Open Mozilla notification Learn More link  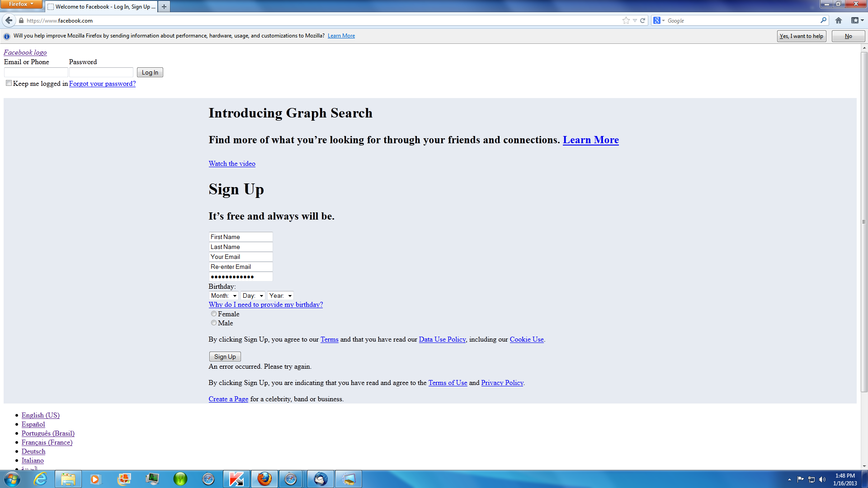click(341, 36)
